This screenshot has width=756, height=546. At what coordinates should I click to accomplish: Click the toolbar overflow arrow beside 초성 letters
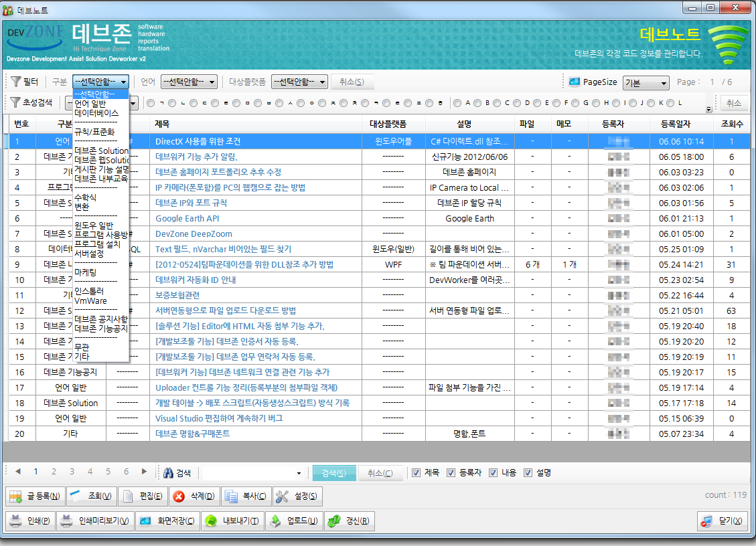point(708,109)
